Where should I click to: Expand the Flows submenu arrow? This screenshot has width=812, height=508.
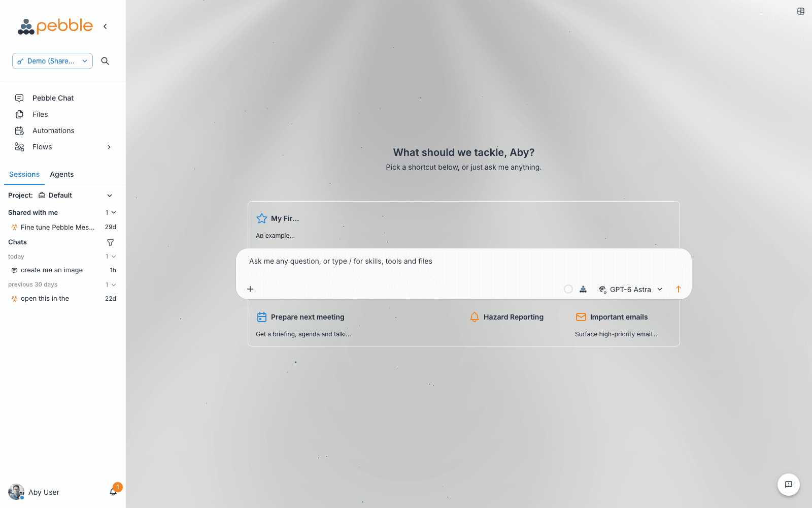coord(109,147)
